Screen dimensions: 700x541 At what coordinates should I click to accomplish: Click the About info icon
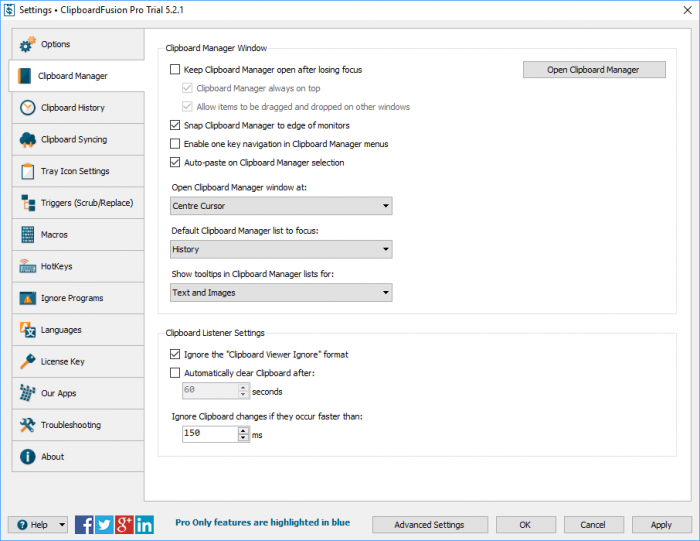coord(28,457)
